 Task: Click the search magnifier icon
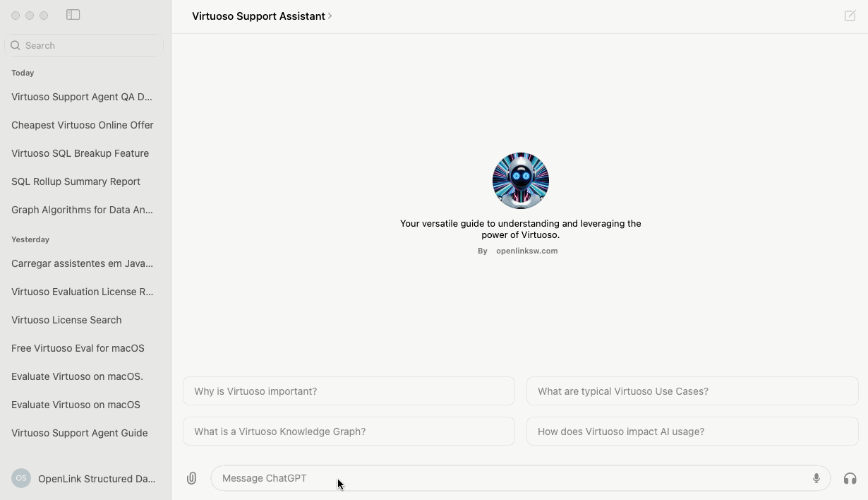click(16, 45)
